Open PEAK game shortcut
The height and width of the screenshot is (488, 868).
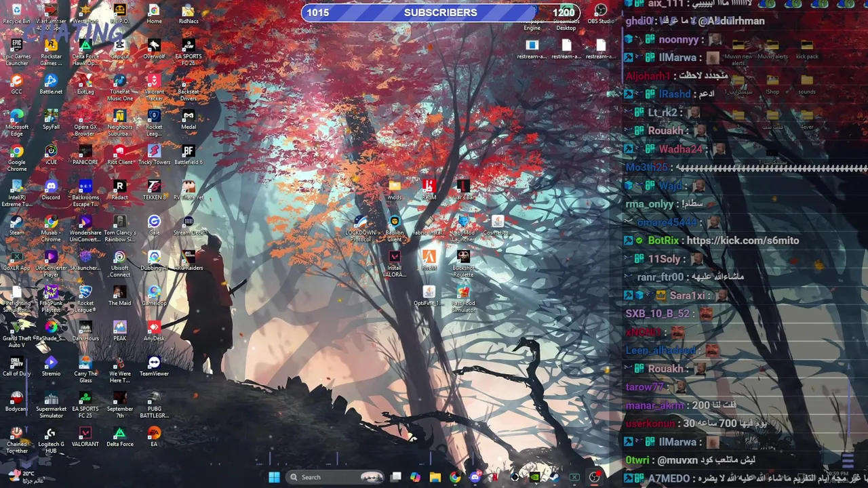click(119, 331)
